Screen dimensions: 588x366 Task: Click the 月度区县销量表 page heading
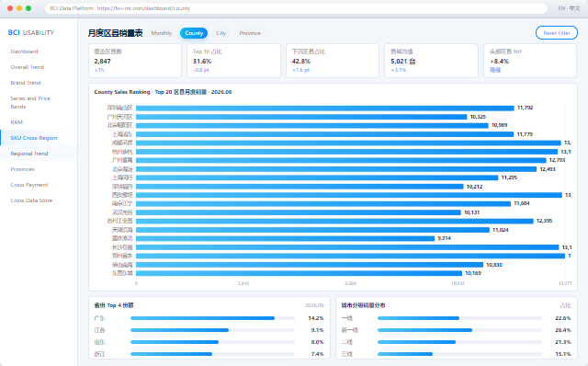point(115,33)
